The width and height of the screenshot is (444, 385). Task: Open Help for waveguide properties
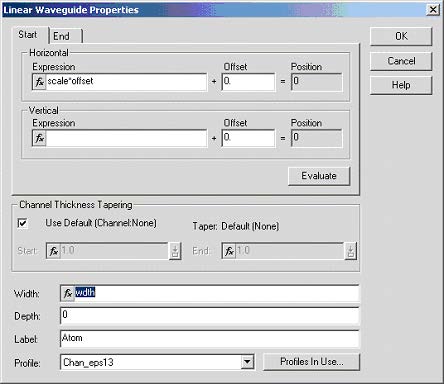pos(401,85)
